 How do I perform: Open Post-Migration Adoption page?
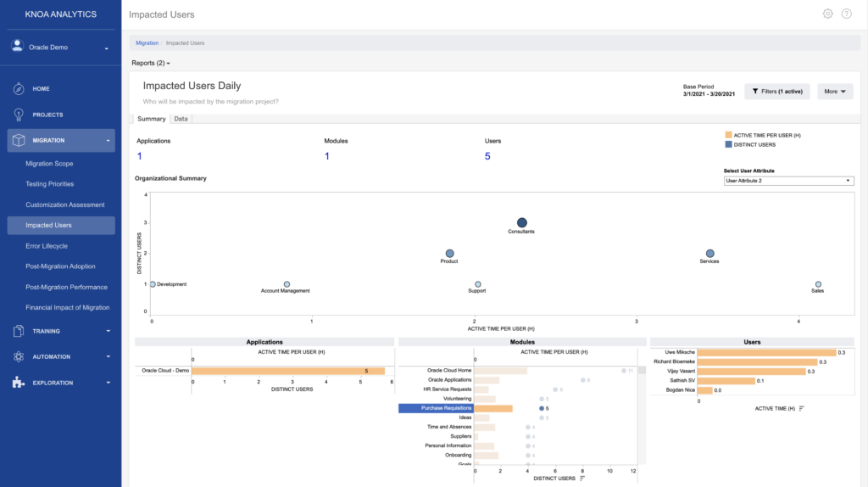click(60, 266)
